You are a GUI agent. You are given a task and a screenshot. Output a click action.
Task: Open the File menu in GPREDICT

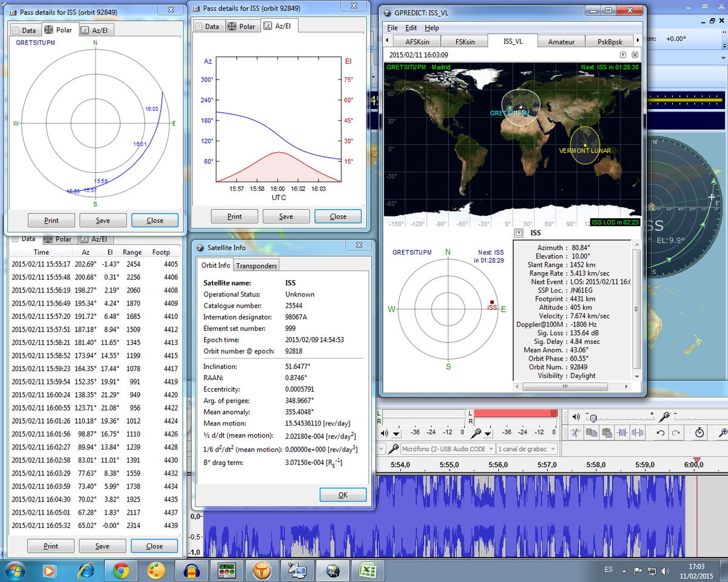click(x=392, y=28)
